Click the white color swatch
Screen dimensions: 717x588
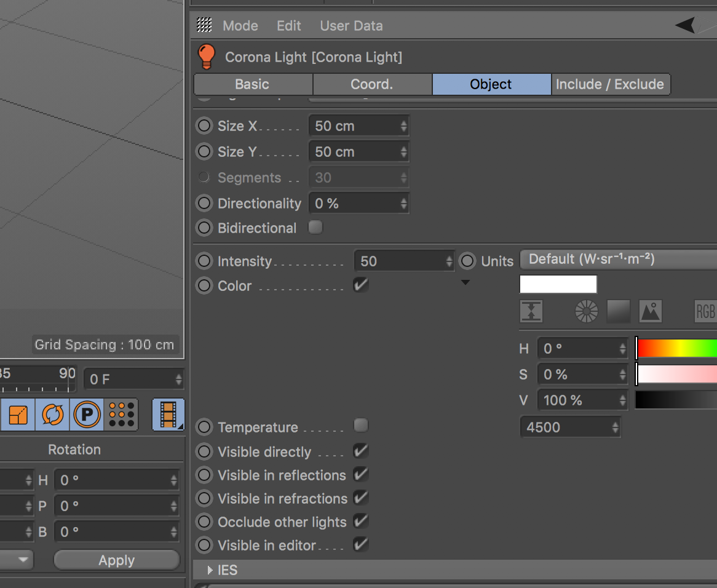click(x=558, y=284)
